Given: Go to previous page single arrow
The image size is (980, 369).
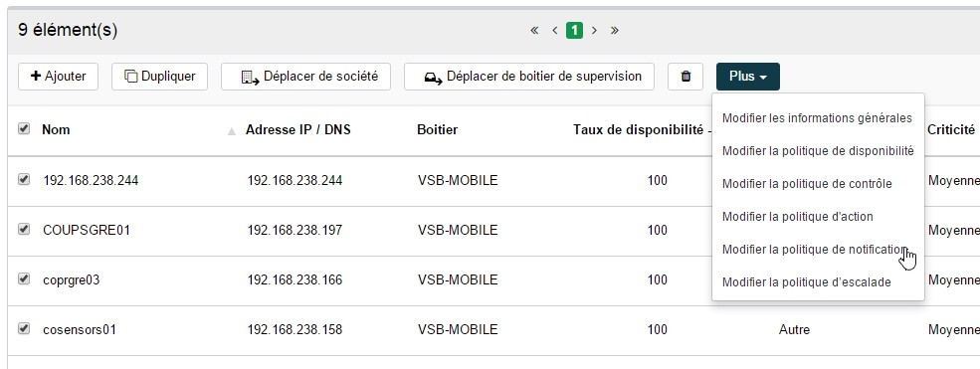Looking at the screenshot, I should (554, 30).
